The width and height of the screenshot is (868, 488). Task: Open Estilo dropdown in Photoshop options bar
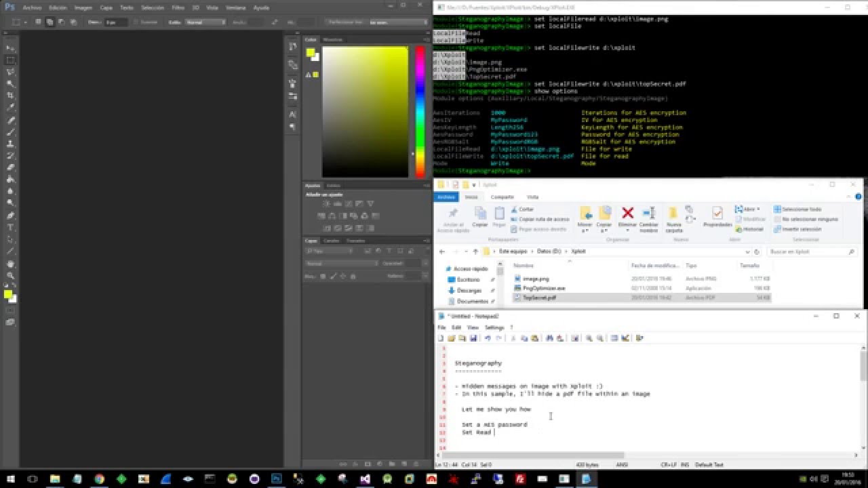click(x=205, y=22)
